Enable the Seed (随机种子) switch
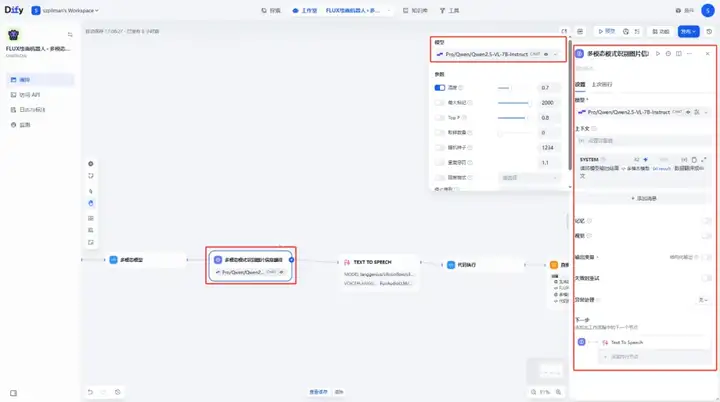This screenshot has width=720, height=402. [440, 147]
